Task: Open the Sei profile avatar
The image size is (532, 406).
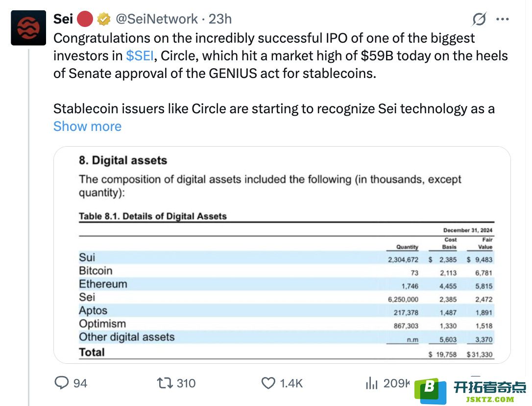Action: pyautogui.click(x=28, y=28)
